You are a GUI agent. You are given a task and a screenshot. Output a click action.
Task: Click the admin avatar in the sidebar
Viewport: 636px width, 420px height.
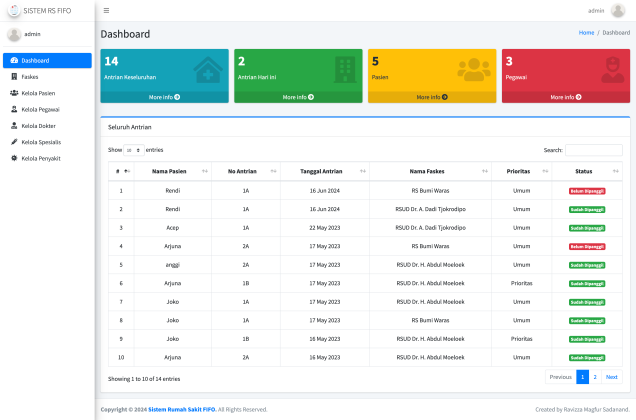14,34
